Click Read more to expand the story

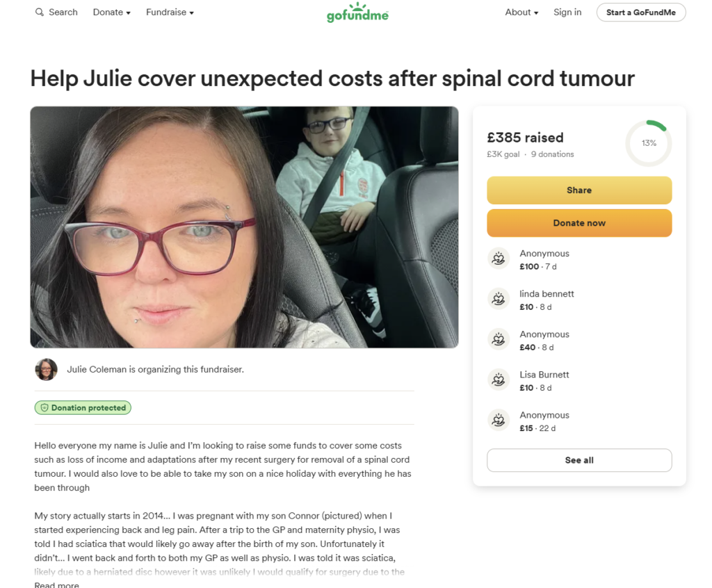pos(57,585)
